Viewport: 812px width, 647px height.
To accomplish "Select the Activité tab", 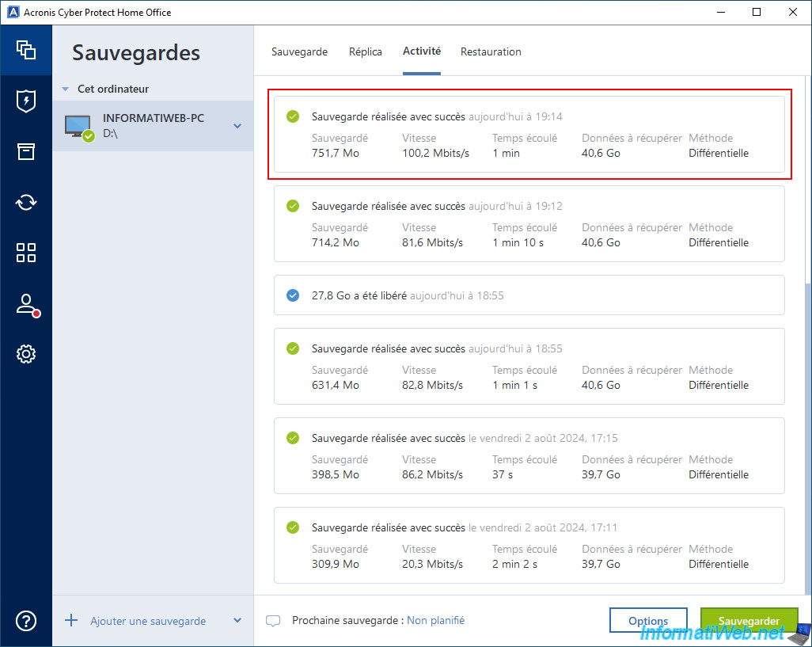I will tap(422, 51).
